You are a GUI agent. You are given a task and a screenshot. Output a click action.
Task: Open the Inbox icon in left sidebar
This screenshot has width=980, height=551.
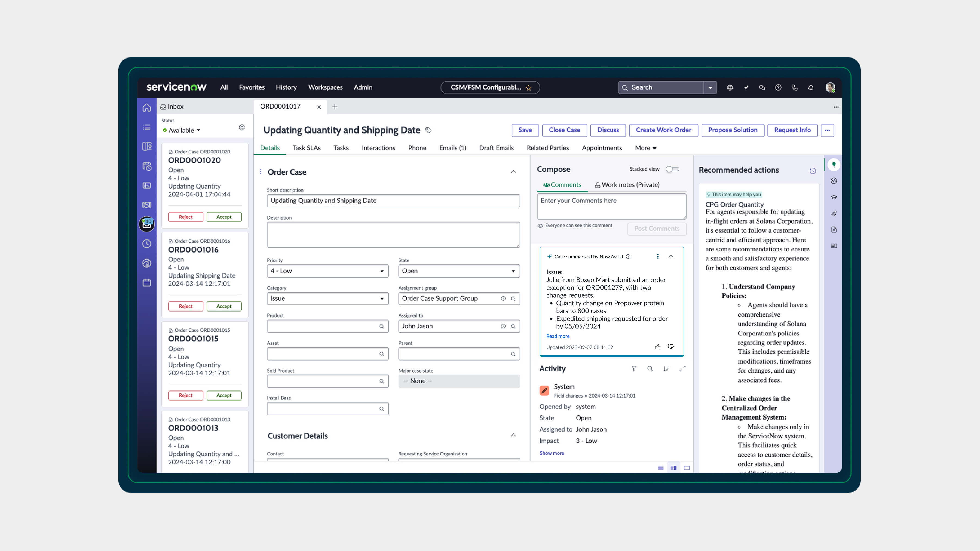tap(147, 224)
